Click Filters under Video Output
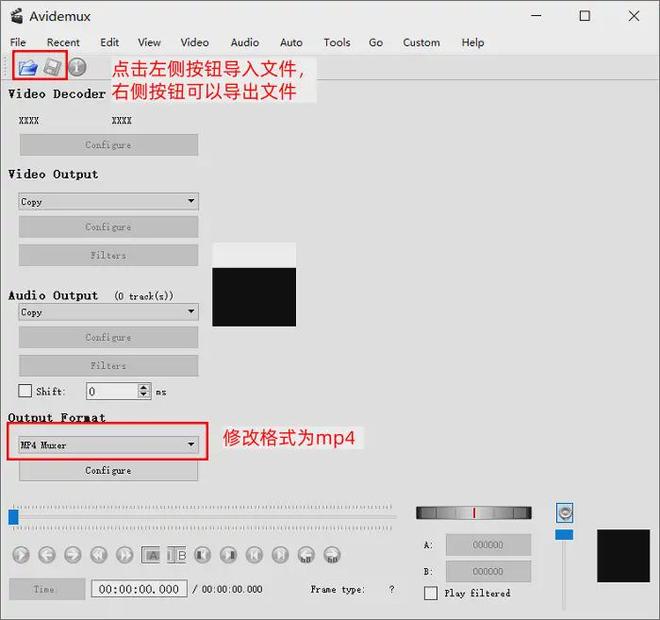Screen dimensions: 660x620 point(109,255)
